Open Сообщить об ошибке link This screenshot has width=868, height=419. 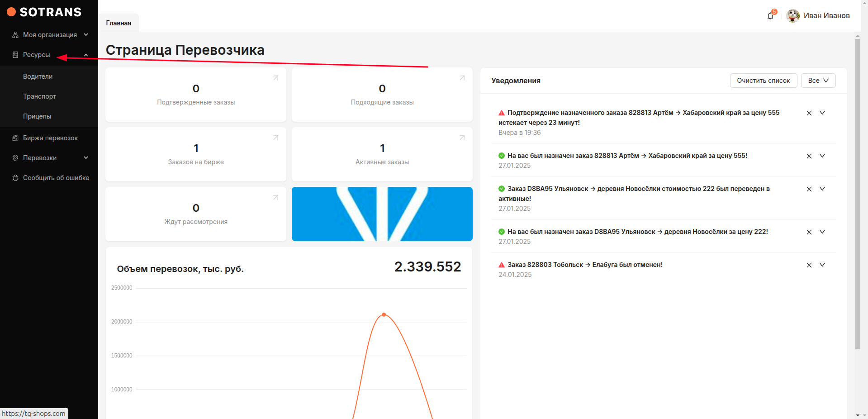coord(56,178)
